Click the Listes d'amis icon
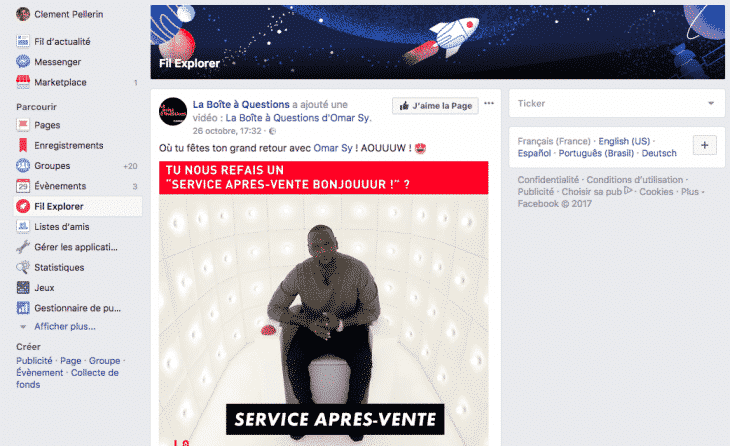This screenshot has width=730, height=446. pos(23,226)
